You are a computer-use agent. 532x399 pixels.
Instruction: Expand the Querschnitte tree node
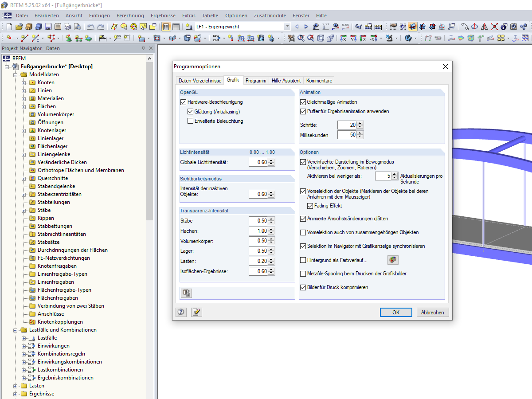24,178
